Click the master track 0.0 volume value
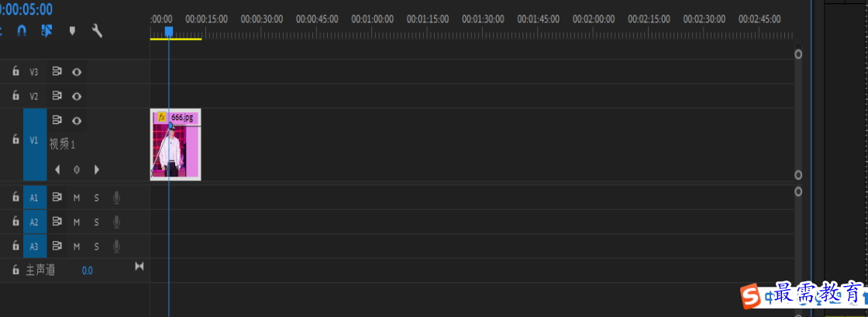This screenshot has height=317, width=868. point(88,270)
